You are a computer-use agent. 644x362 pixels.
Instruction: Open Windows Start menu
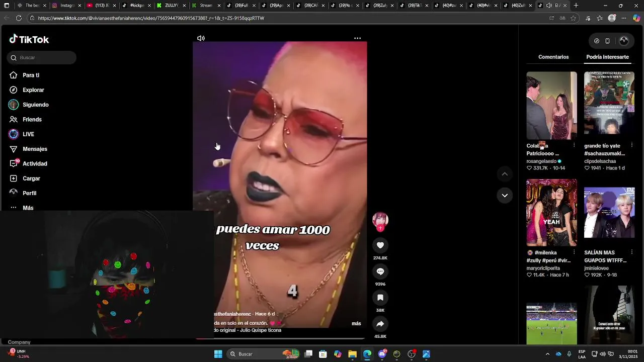click(x=218, y=354)
